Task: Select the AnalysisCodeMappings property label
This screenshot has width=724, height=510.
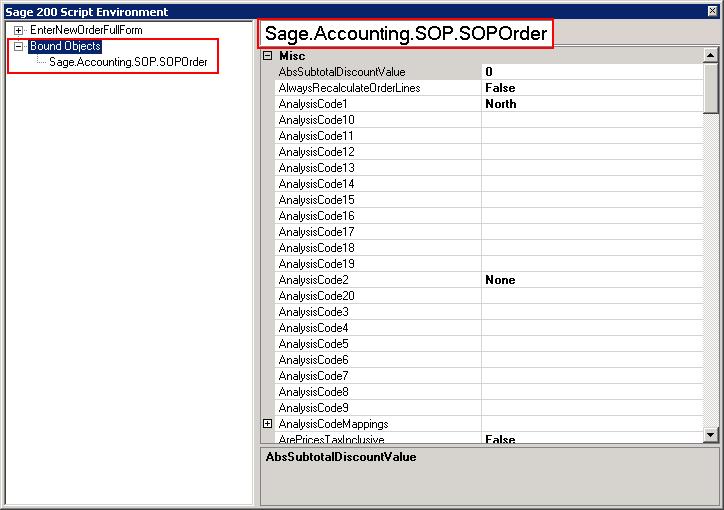Action: click(333, 424)
